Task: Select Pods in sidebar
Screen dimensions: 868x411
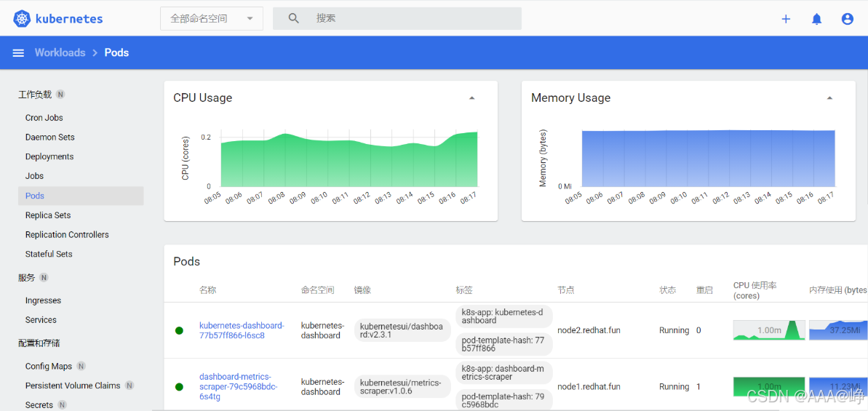Action: (81, 196)
